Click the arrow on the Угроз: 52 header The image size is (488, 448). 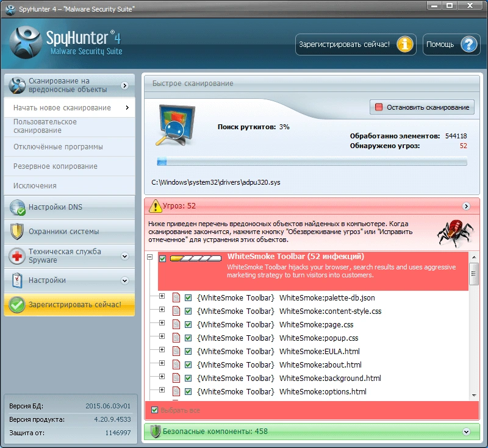(466, 206)
